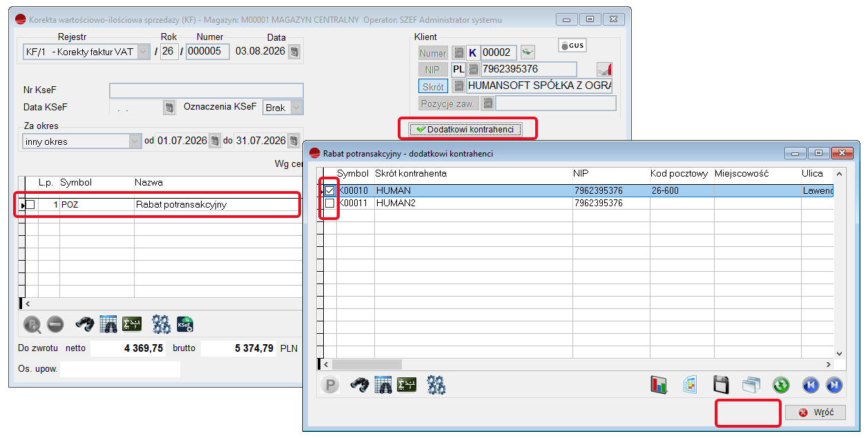Click the sum calculator icon in the correction window

[x=132, y=323]
